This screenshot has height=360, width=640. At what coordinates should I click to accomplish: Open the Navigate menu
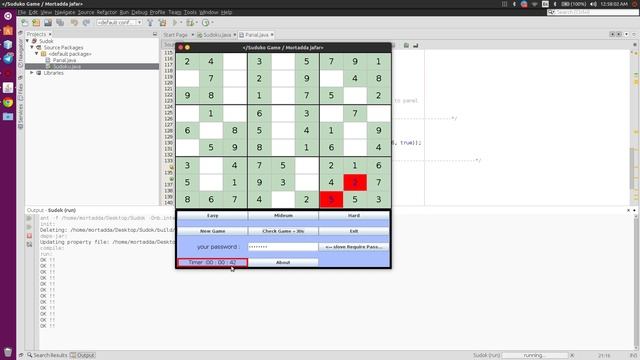point(65,12)
